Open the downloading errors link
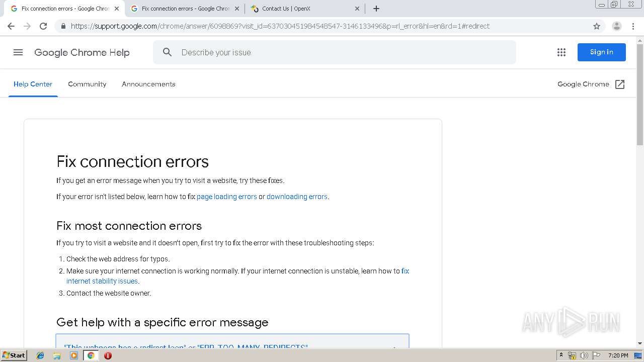The height and width of the screenshot is (362, 644). tap(297, 197)
